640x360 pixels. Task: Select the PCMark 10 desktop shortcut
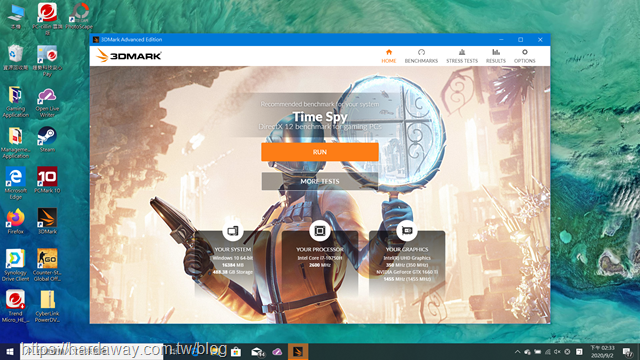47,180
